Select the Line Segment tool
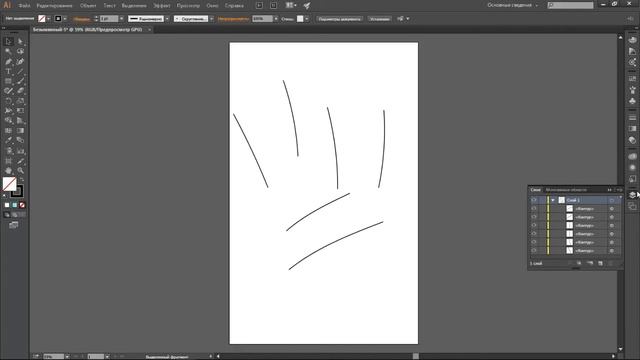Viewport: 640px width, 360px height. tap(20, 71)
